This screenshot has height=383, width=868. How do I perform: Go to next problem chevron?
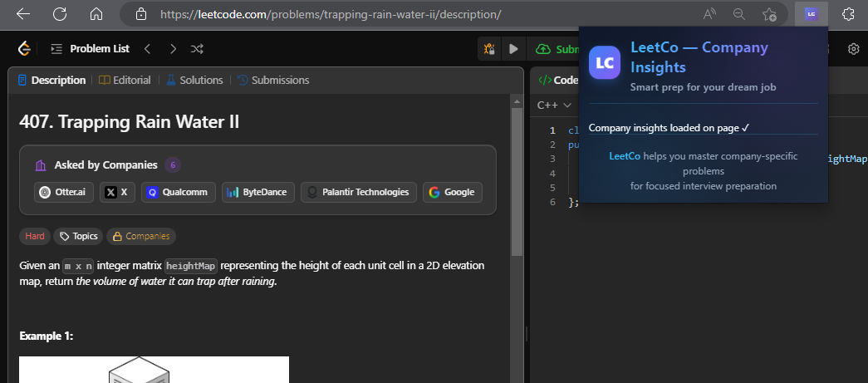pos(173,49)
